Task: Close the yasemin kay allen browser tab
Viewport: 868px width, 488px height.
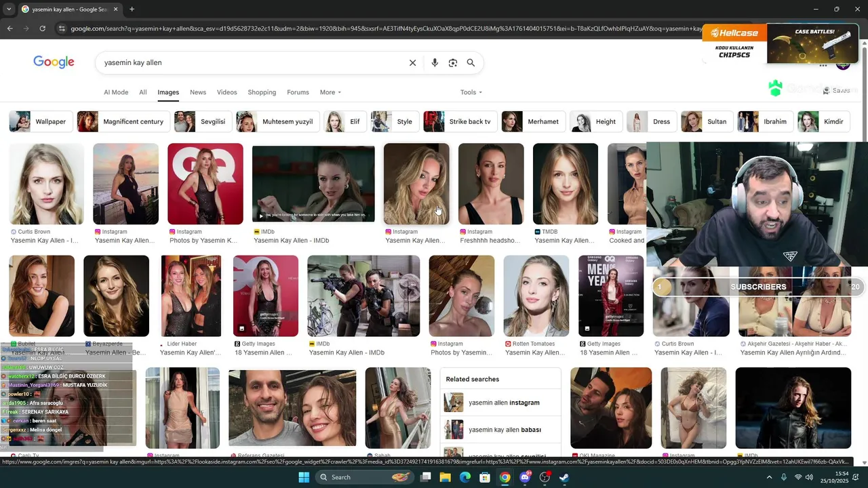Action: click(x=115, y=9)
